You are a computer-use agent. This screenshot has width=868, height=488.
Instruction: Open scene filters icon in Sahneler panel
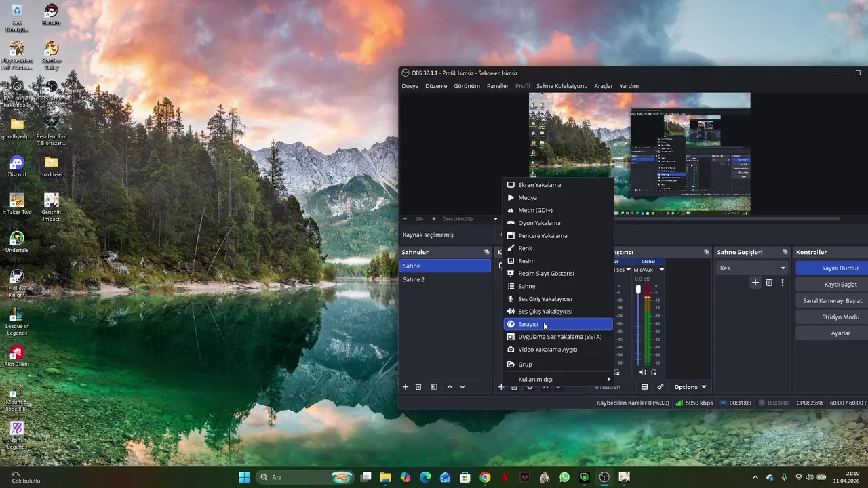coord(434,387)
